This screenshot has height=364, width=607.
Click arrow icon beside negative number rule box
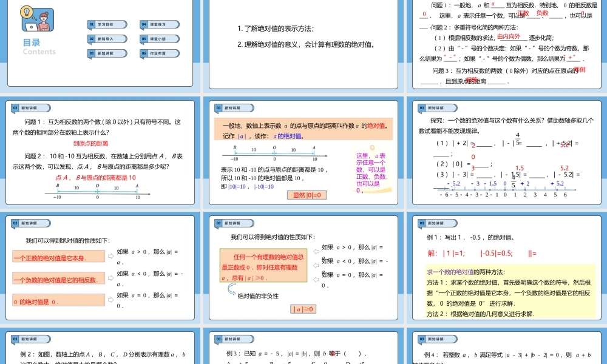point(110,278)
